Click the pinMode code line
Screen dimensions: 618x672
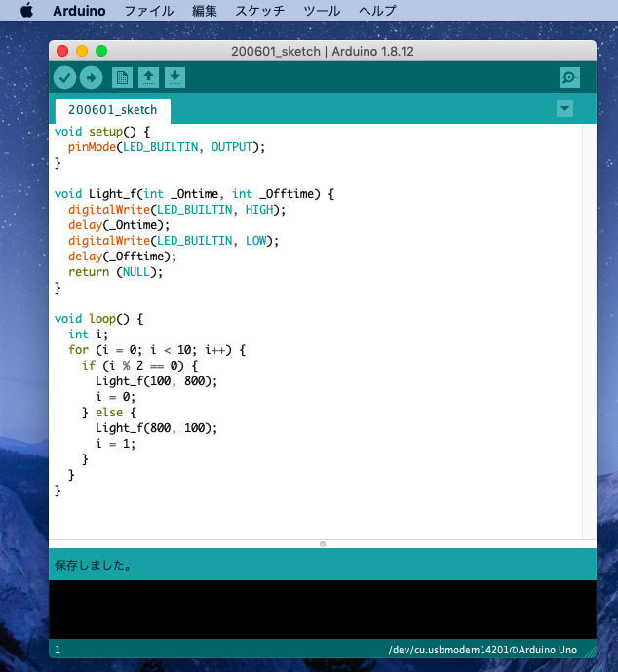[x=167, y=147]
